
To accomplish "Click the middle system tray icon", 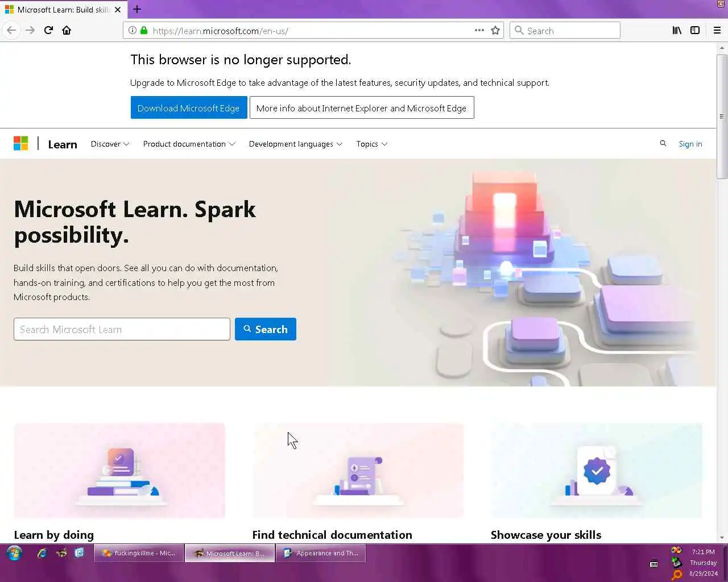I will [676, 563].
